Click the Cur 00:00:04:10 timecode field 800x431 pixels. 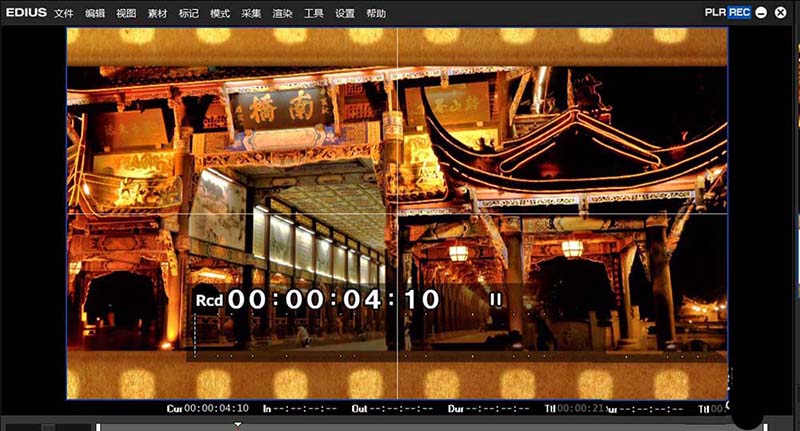point(208,408)
